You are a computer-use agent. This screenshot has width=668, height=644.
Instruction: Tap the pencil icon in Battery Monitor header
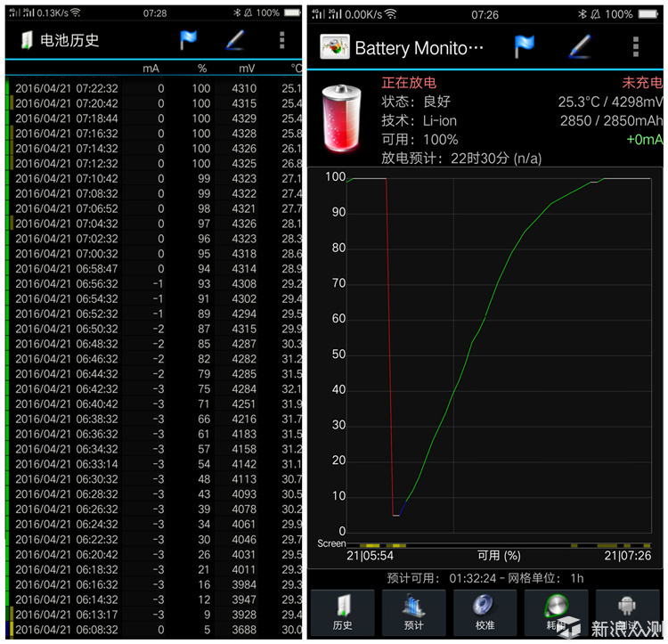tap(580, 46)
